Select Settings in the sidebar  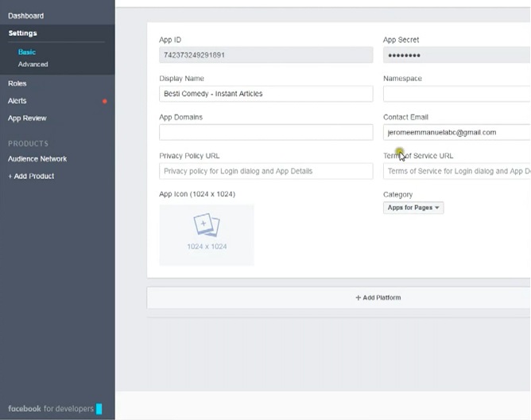[23, 33]
